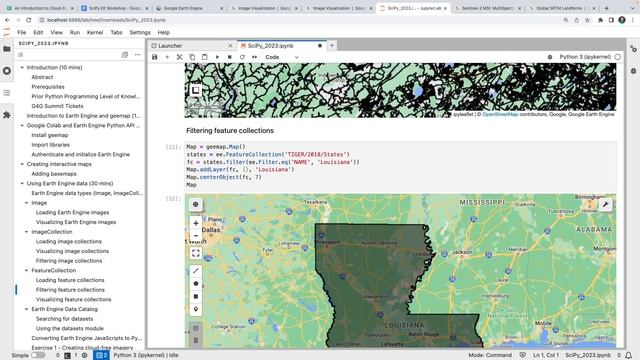Restart the kernel with the circular arrow icon
The width and height of the screenshot is (640, 360).
pyautogui.click(x=242, y=57)
